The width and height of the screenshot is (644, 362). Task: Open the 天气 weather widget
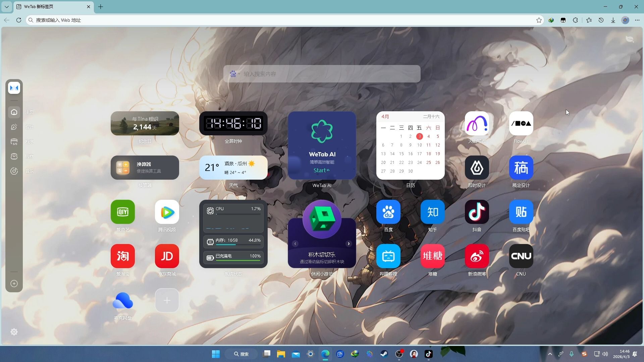point(233,168)
